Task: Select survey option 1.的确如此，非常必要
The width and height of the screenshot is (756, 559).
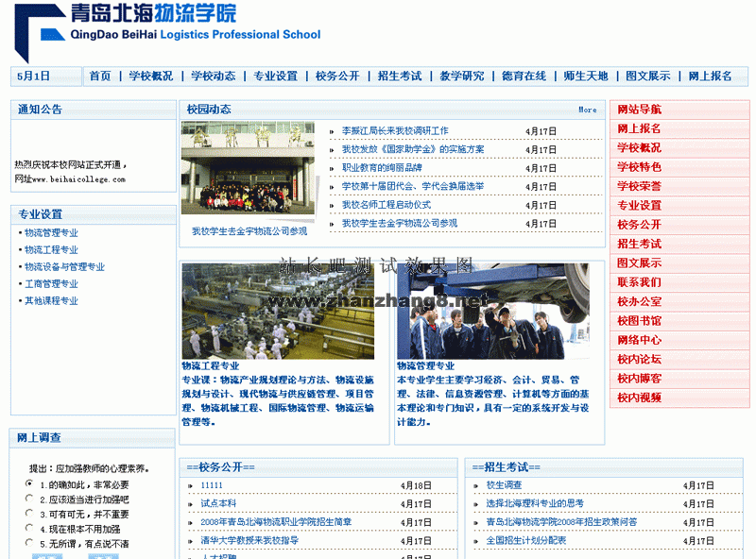Action: point(28,483)
